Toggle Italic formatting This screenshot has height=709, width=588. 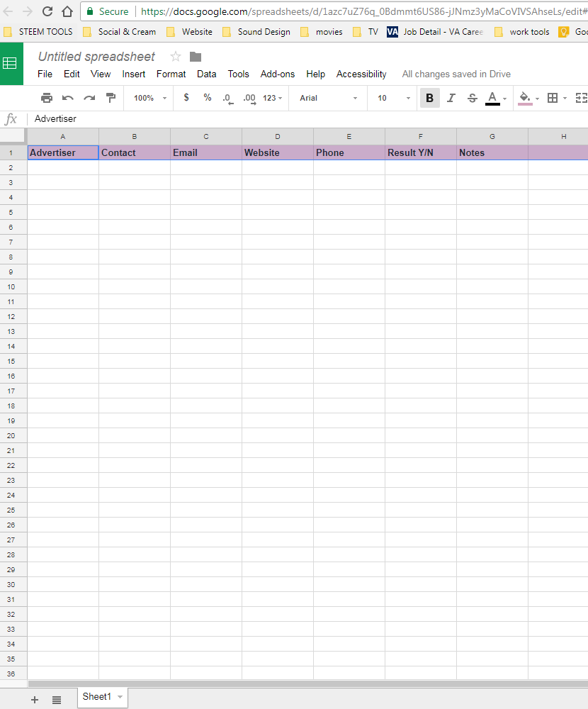451,98
